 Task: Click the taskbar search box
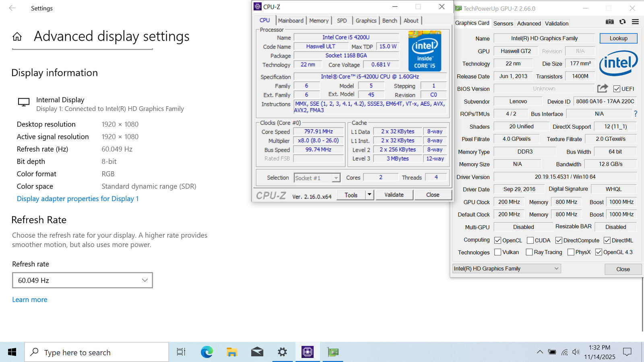(x=97, y=352)
